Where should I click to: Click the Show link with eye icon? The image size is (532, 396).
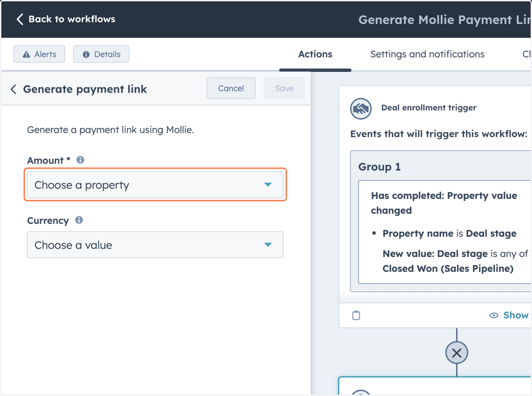click(509, 315)
